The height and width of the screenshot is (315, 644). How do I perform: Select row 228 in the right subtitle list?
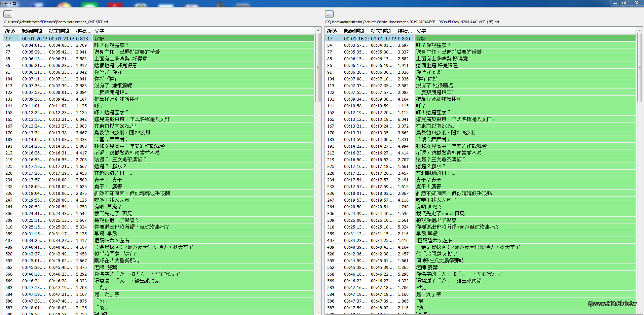tap(481, 173)
